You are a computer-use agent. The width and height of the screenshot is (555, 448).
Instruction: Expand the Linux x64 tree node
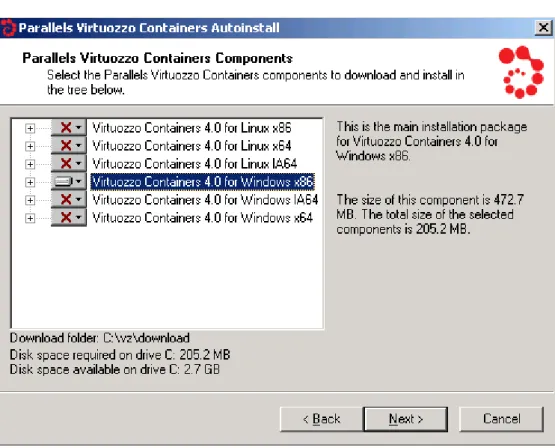coord(30,146)
